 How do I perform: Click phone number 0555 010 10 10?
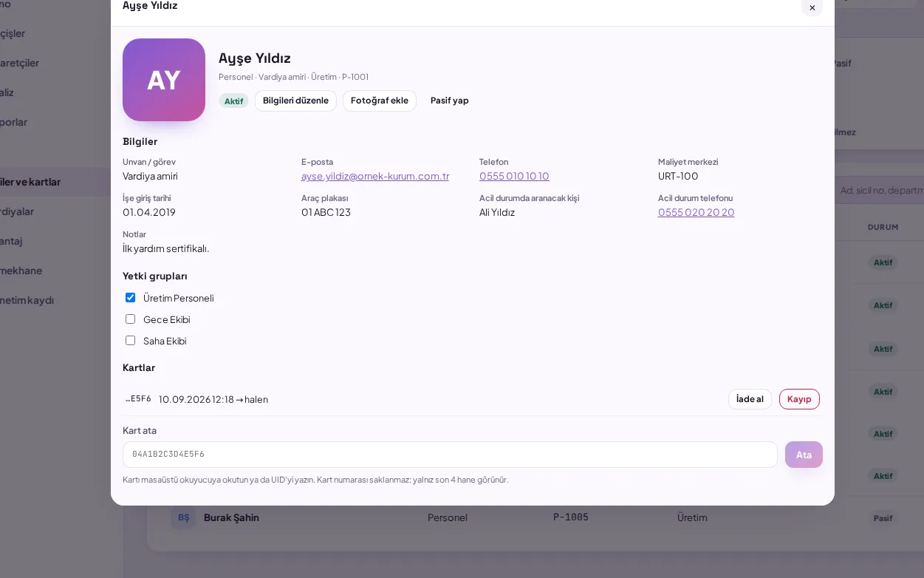(514, 176)
